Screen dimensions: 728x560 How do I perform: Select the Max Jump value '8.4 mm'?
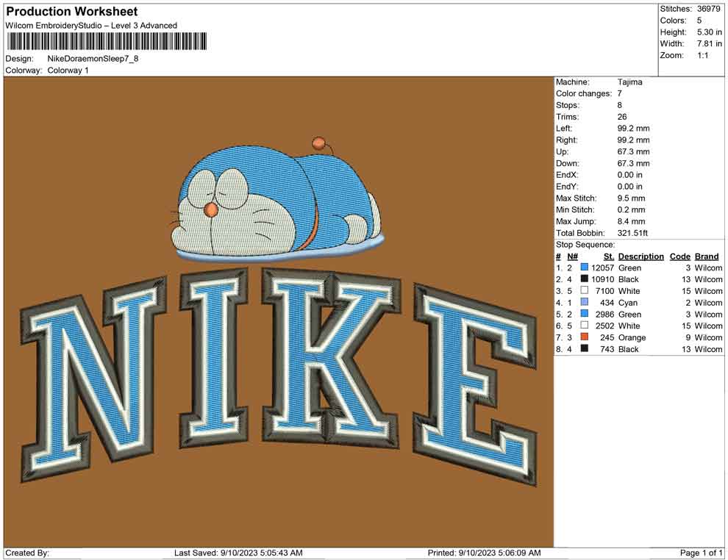tap(632, 221)
